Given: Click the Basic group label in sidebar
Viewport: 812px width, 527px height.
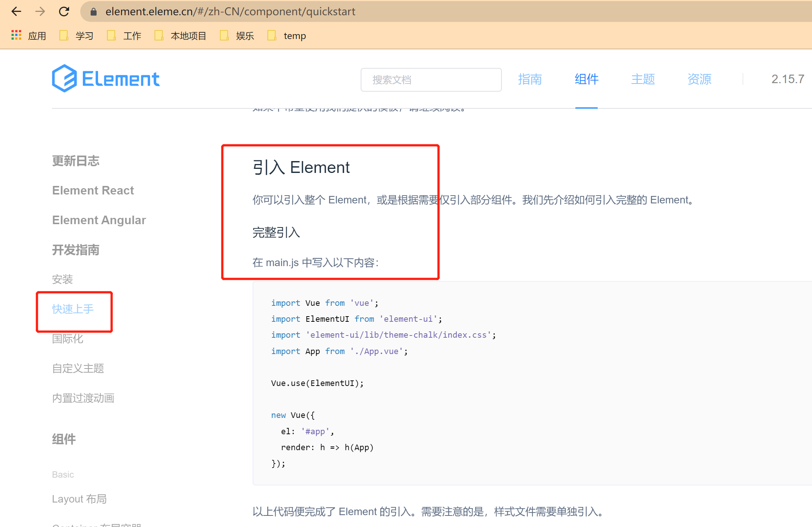Looking at the screenshot, I should click(63, 475).
